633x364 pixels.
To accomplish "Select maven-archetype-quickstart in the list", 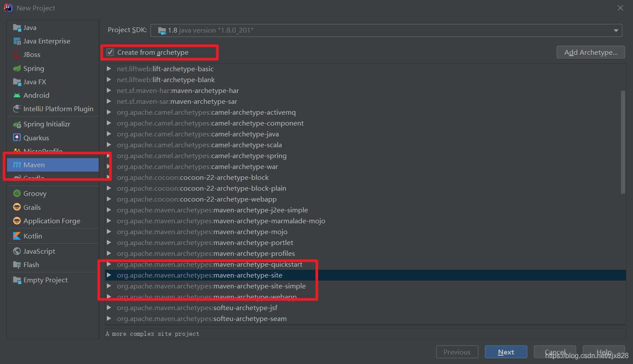I will click(365, 264).
